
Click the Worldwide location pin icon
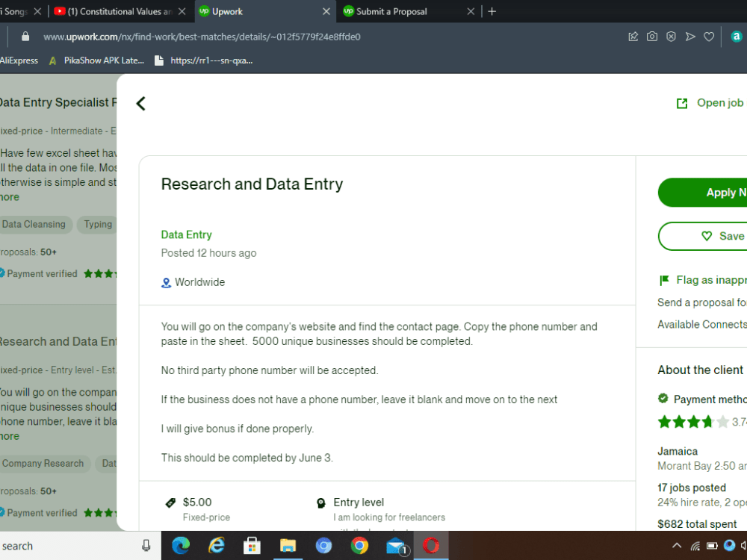point(165,282)
